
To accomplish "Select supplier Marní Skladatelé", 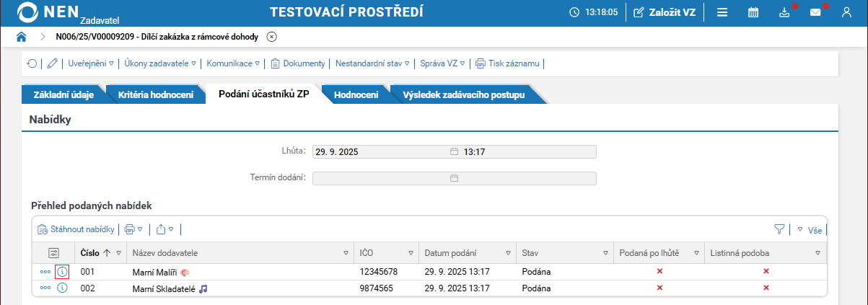I will pos(164,288).
